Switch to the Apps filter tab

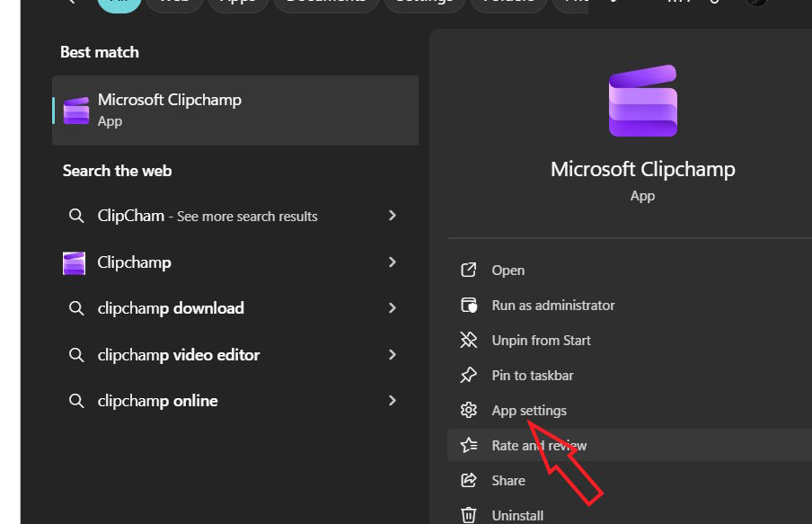[237, 3]
